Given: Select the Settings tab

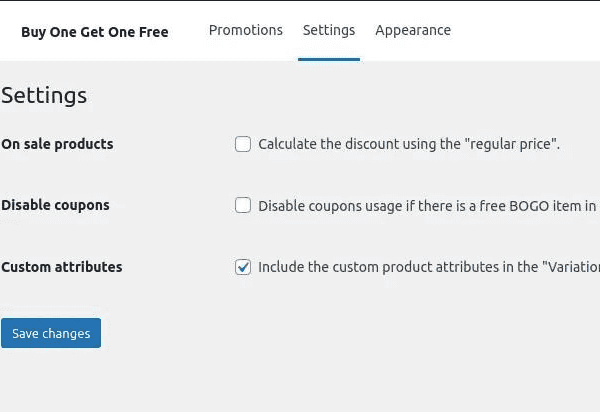Looking at the screenshot, I should point(329,30).
